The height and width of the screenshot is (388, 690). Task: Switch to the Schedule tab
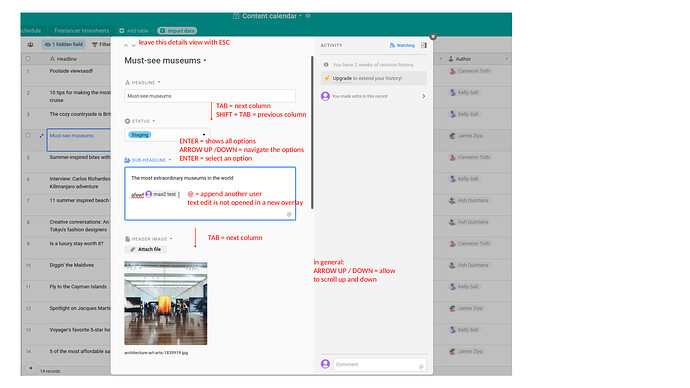(x=31, y=31)
